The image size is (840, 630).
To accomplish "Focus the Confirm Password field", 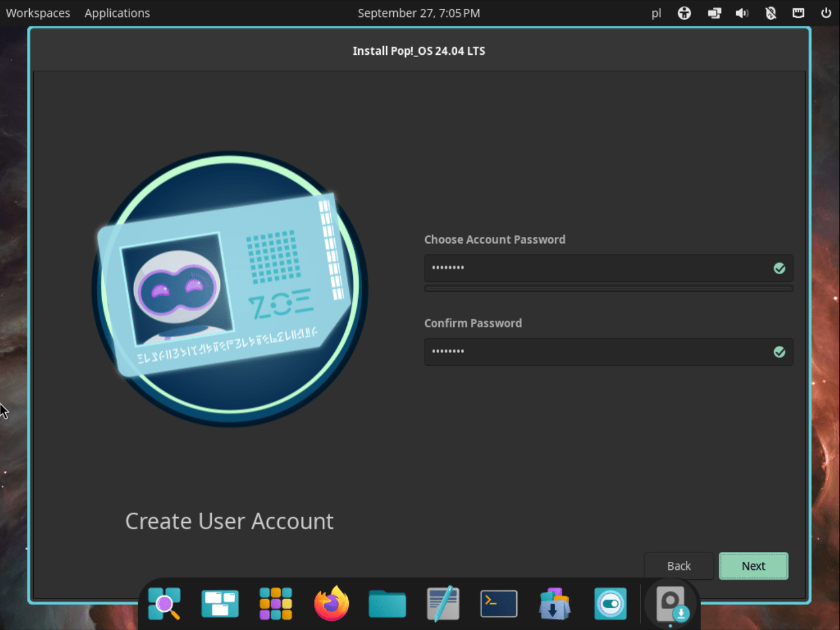I will pyautogui.click(x=608, y=352).
